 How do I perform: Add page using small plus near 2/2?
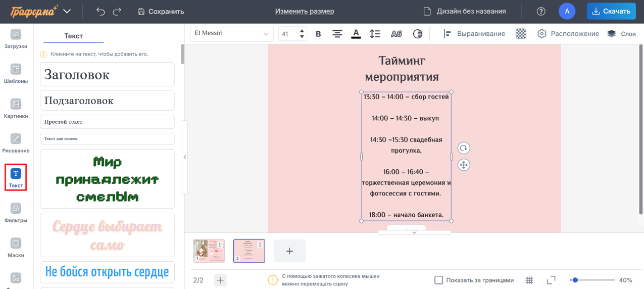(220, 280)
